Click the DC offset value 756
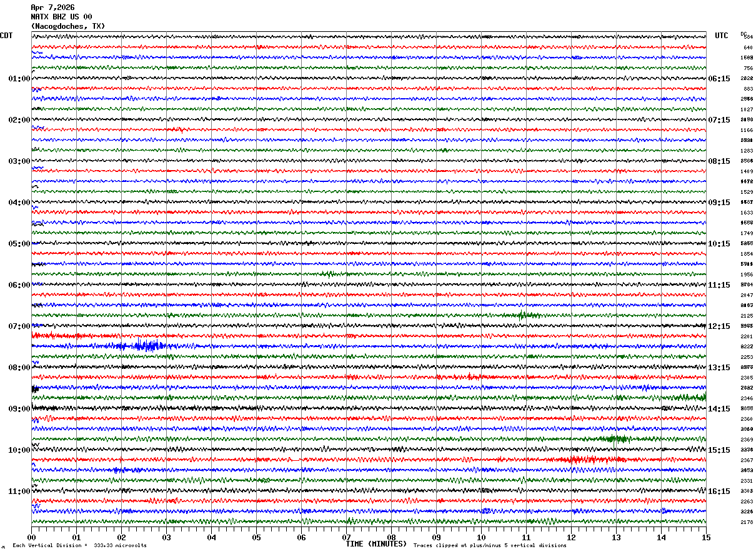The height and width of the screenshot is (554, 756). (x=748, y=68)
